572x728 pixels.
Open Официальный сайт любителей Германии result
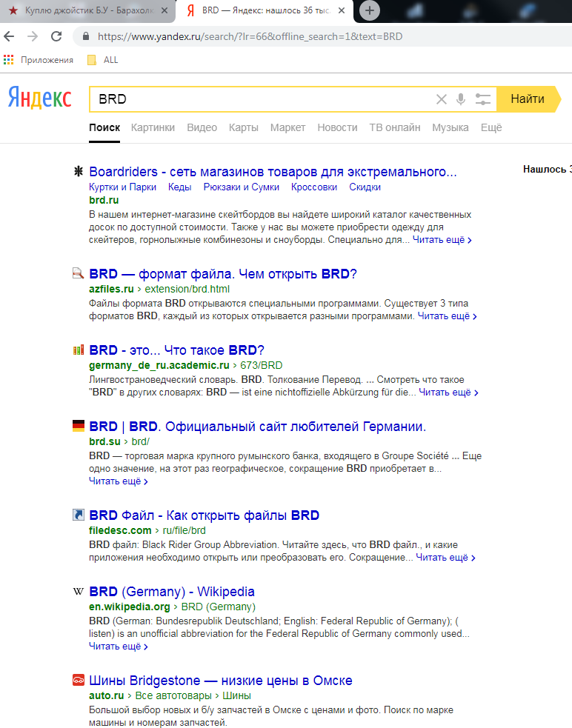(x=257, y=427)
